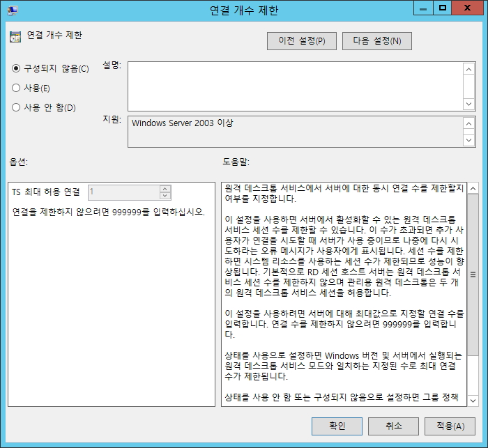
Task: Click the 옵션: label
Action: click(19, 162)
